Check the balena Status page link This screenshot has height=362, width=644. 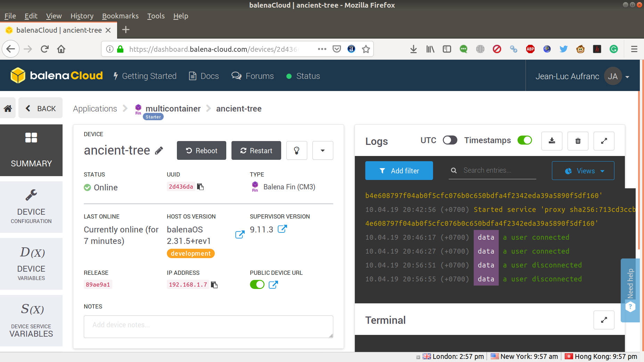(x=303, y=76)
